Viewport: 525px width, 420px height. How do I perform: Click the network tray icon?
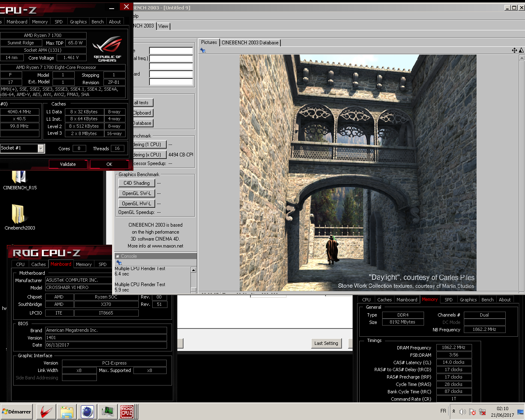pos(483,412)
